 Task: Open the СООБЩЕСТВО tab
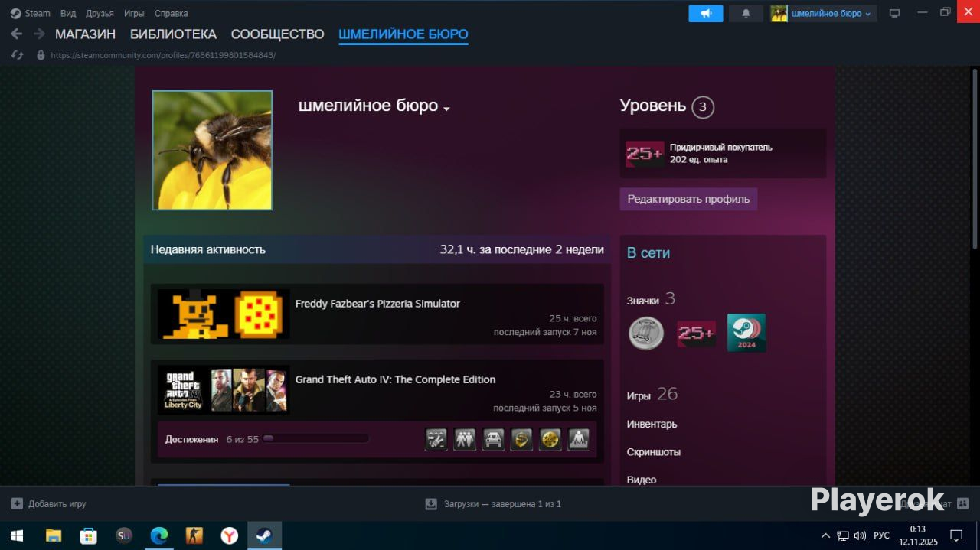pyautogui.click(x=278, y=34)
